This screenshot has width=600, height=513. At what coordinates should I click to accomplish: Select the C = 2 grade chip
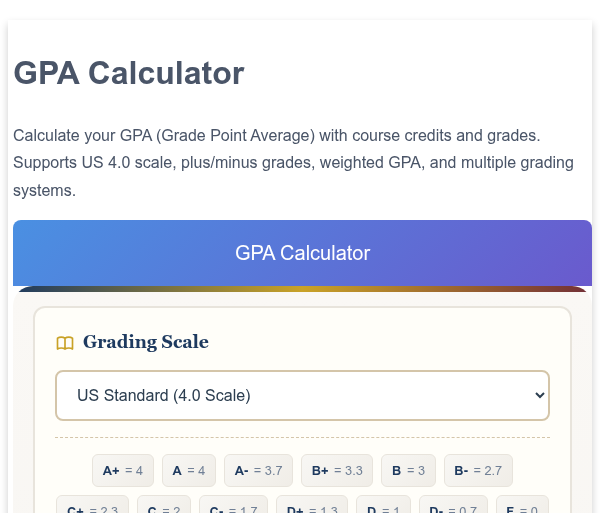point(164,504)
